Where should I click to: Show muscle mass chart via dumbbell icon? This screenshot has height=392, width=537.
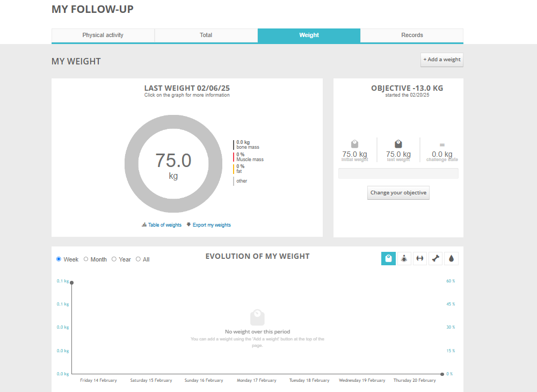point(420,259)
